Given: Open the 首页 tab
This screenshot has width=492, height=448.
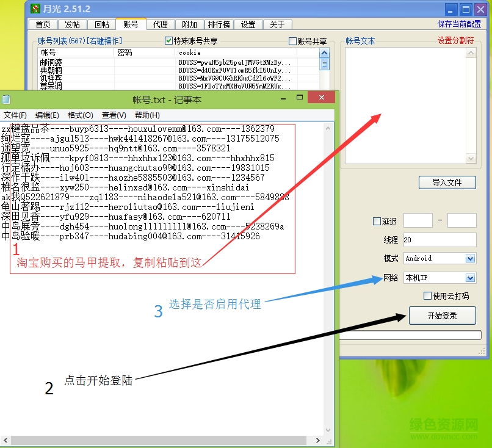Looking at the screenshot, I should (x=43, y=24).
